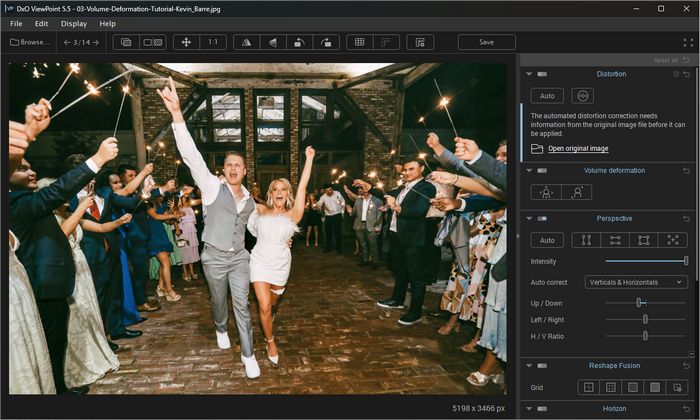
Task: Choose the force vertical parallels perspective tool
Action: pyautogui.click(x=587, y=240)
